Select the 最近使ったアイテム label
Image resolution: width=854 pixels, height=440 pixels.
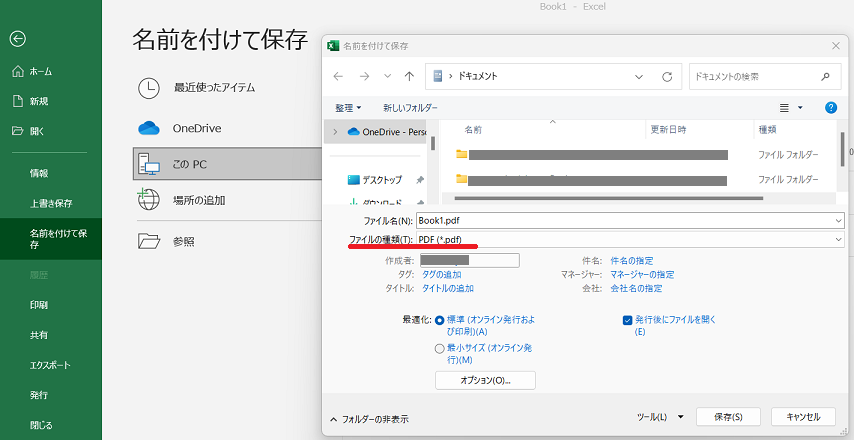pos(214,87)
